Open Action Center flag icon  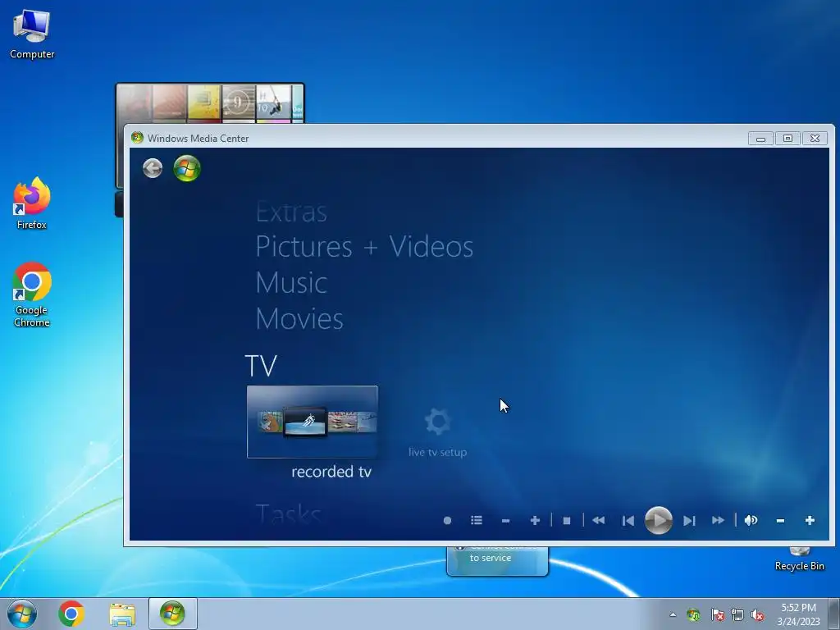(x=717, y=614)
